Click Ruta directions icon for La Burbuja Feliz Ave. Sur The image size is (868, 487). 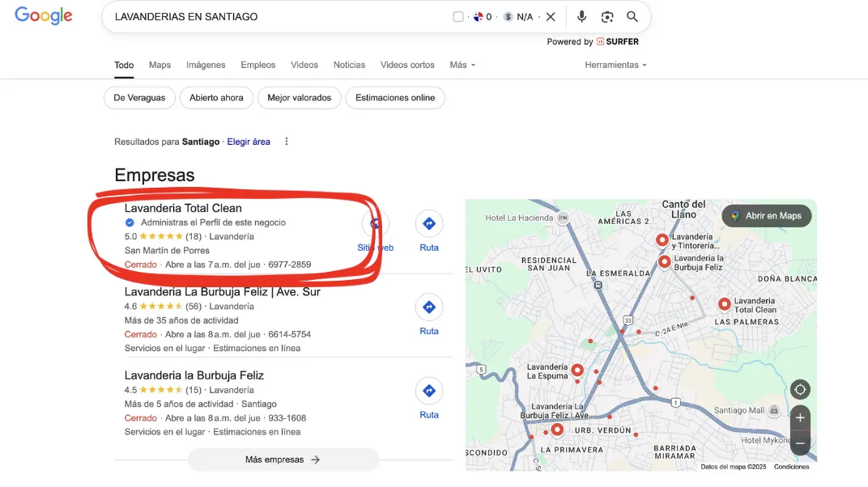tap(429, 307)
